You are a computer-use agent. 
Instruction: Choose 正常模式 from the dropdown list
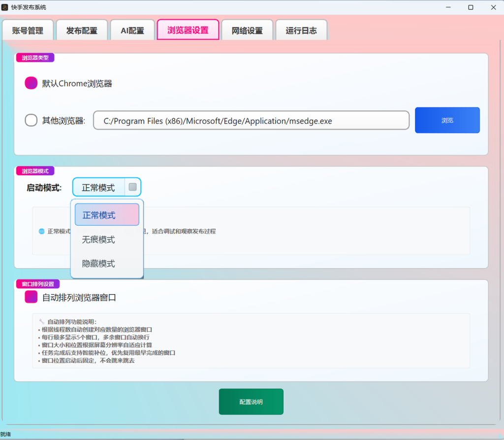tap(107, 215)
